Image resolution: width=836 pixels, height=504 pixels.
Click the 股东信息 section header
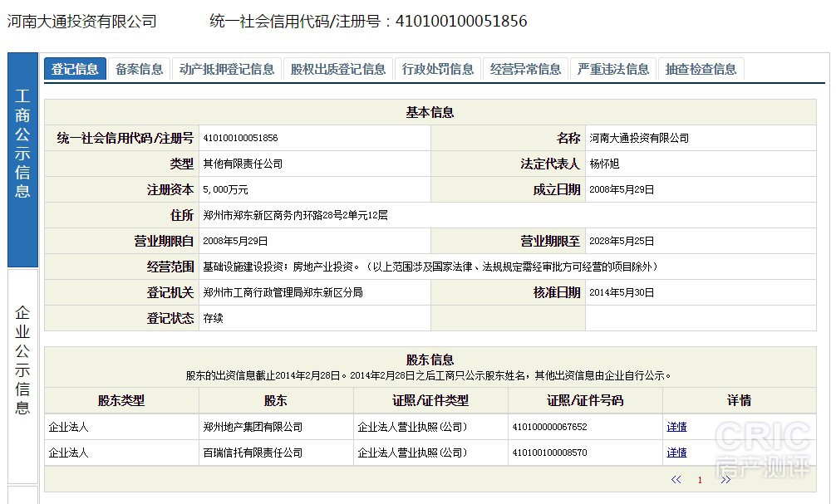(x=430, y=360)
